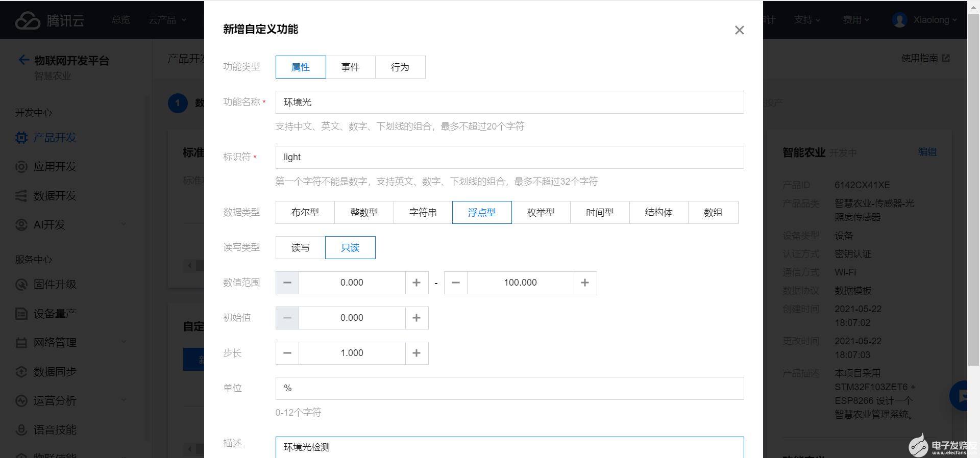980x458 pixels.
Task: Open 固件升级 in the sidebar
Action: point(55,284)
